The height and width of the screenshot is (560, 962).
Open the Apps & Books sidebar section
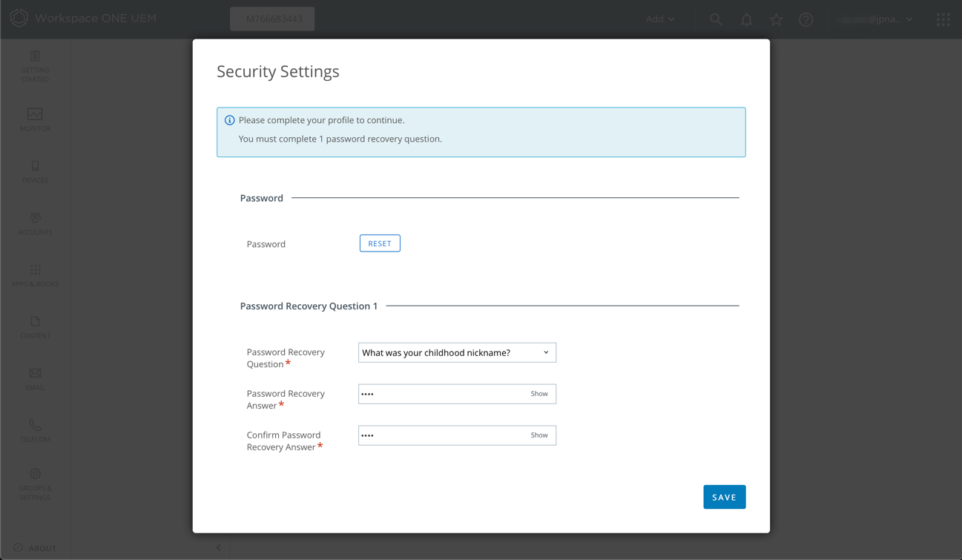[x=35, y=275]
